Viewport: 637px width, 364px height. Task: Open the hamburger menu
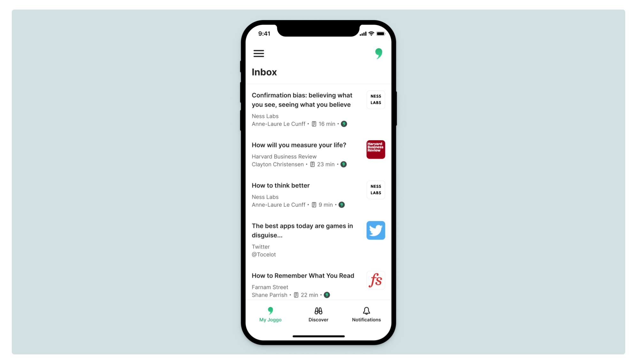[258, 53]
